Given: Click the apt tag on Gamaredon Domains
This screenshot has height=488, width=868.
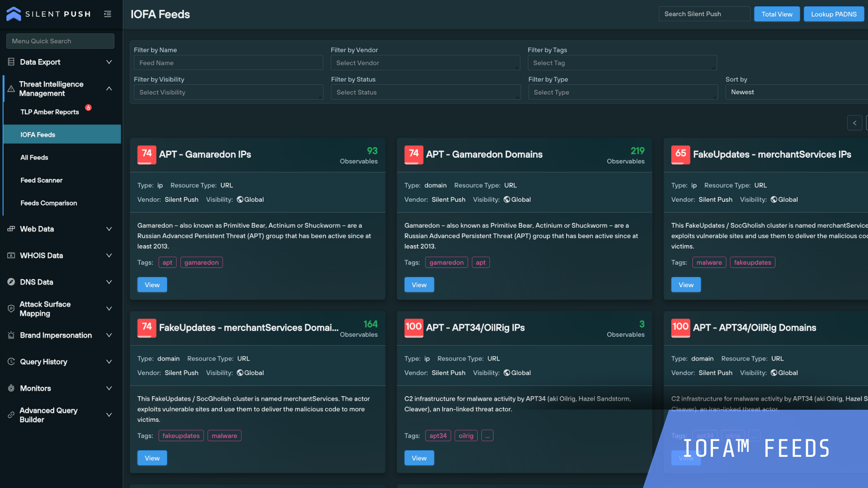Looking at the screenshot, I should point(481,263).
